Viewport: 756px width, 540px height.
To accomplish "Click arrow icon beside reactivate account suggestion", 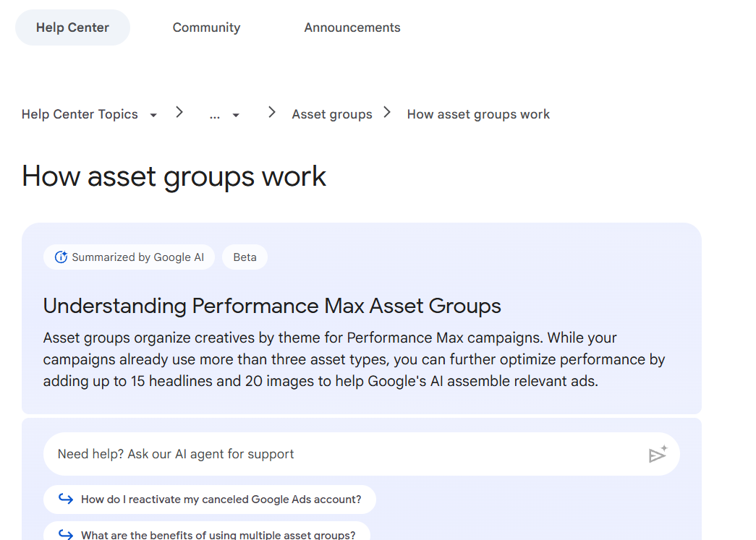I will pyautogui.click(x=66, y=499).
